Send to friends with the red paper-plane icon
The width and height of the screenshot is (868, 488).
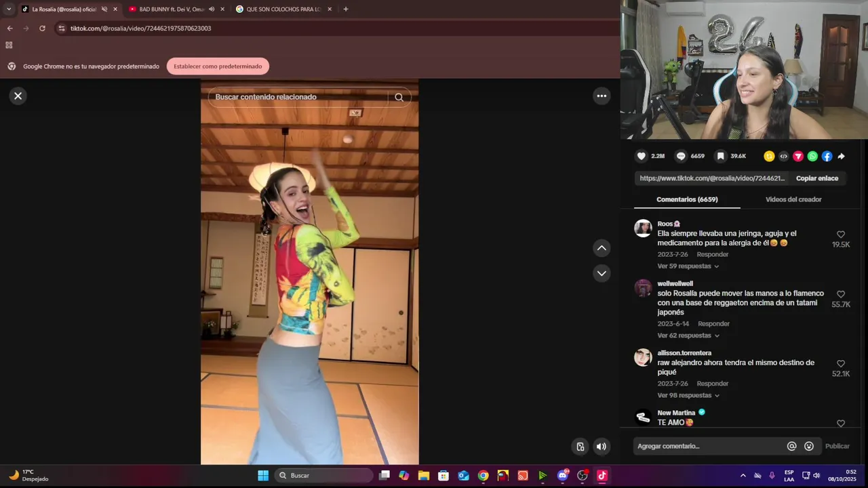point(798,156)
